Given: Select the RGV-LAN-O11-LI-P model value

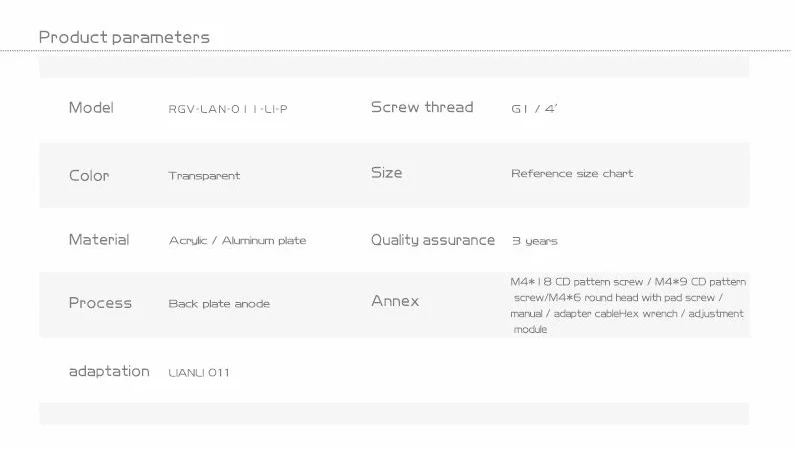Looking at the screenshot, I should [228, 109].
